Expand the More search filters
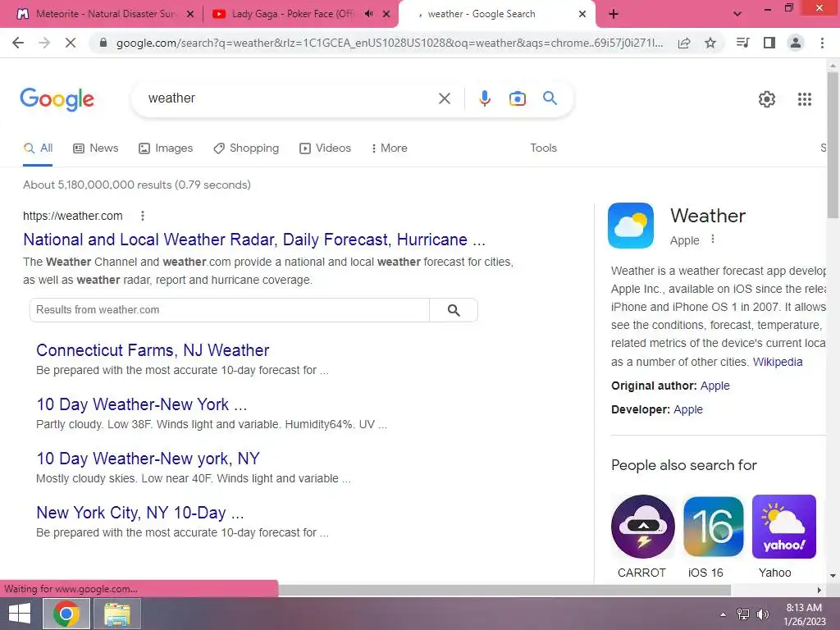840x630 pixels. click(x=389, y=148)
